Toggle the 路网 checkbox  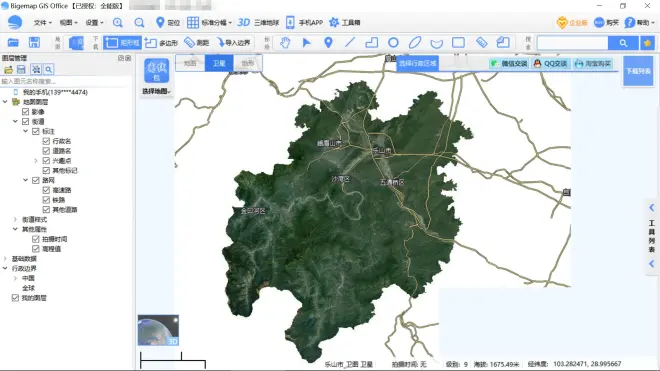(36, 180)
